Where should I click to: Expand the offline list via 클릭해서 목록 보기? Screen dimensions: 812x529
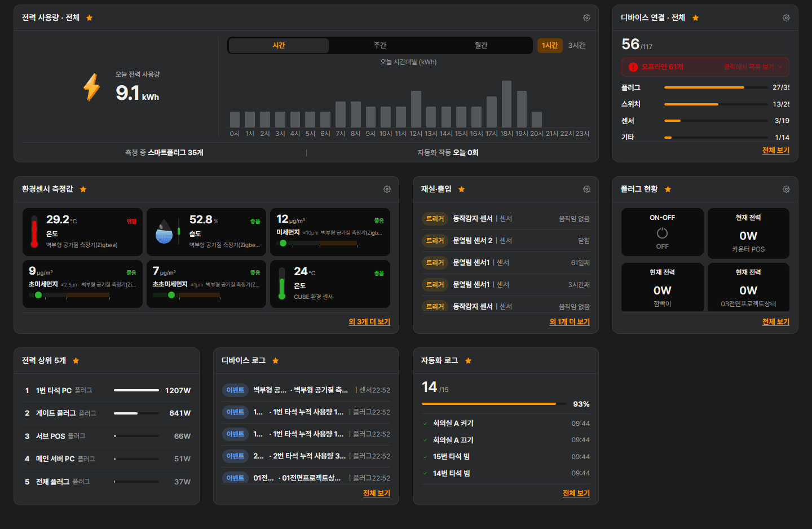click(753, 67)
